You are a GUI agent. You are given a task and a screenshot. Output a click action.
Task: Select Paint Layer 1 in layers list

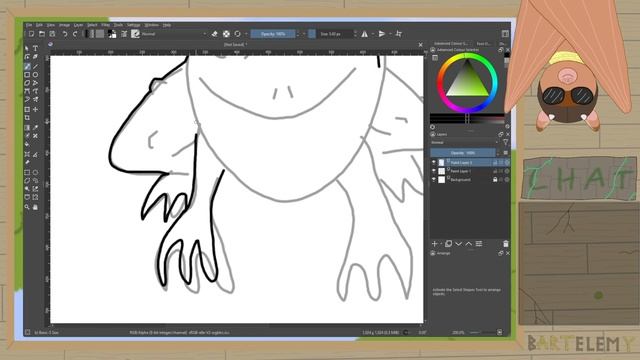(x=470, y=171)
